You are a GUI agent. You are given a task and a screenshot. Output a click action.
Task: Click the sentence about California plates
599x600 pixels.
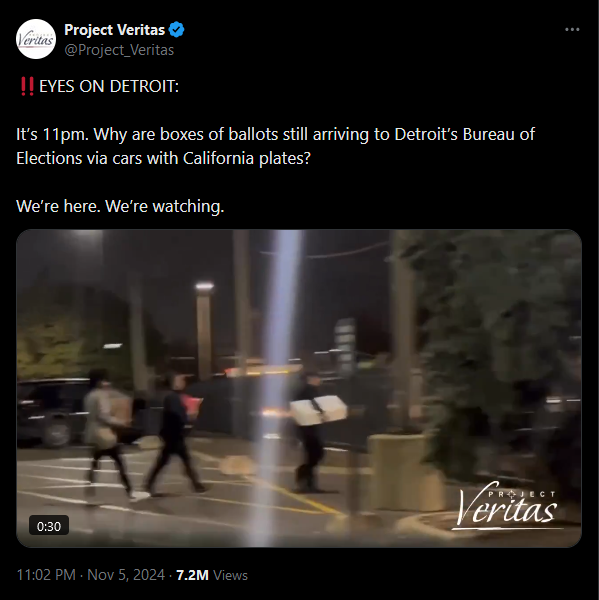pos(275,146)
